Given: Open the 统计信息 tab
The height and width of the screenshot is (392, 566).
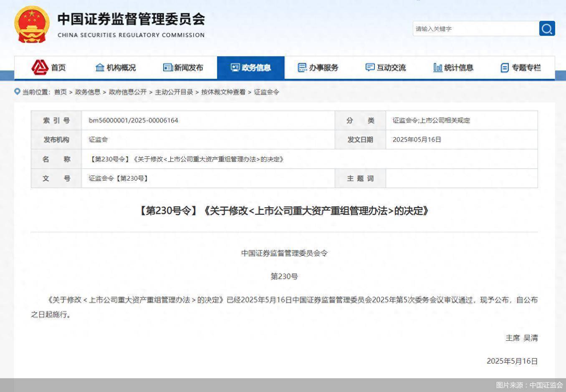Looking at the screenshot, I should tap(453, 68).
